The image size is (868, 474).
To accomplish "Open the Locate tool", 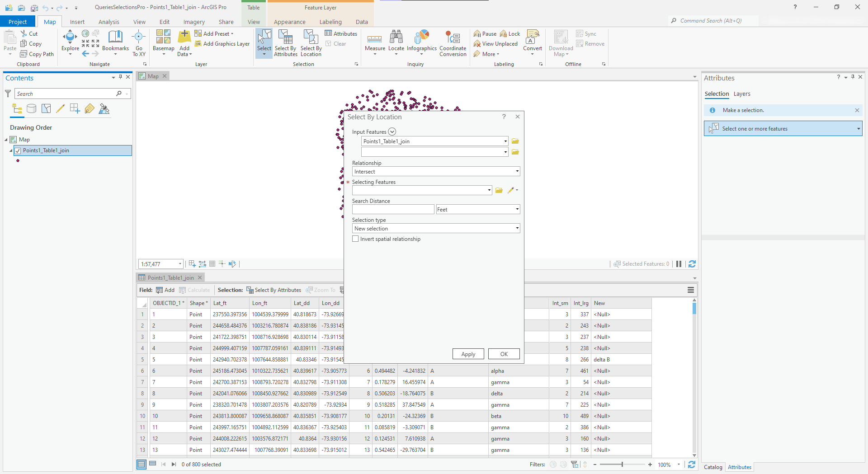I will point(396,43).
